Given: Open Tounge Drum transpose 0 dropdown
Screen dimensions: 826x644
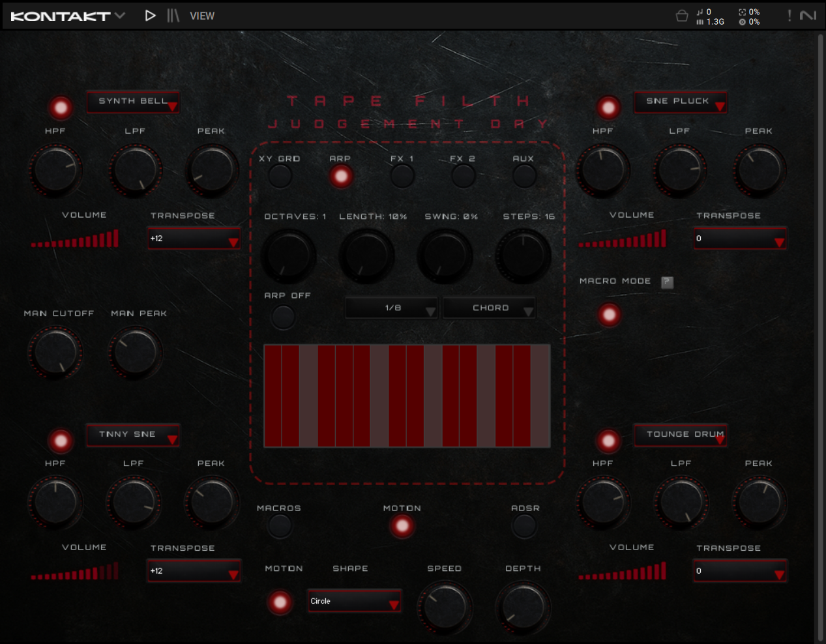Looking at the screenshot, I should coord(740,571).
